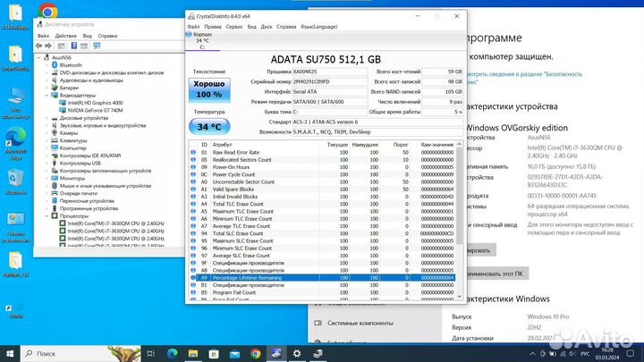Click the SMART list scrollbar up arrow
The height and width of the screenshot is (362, 644).
coord(460,145)
